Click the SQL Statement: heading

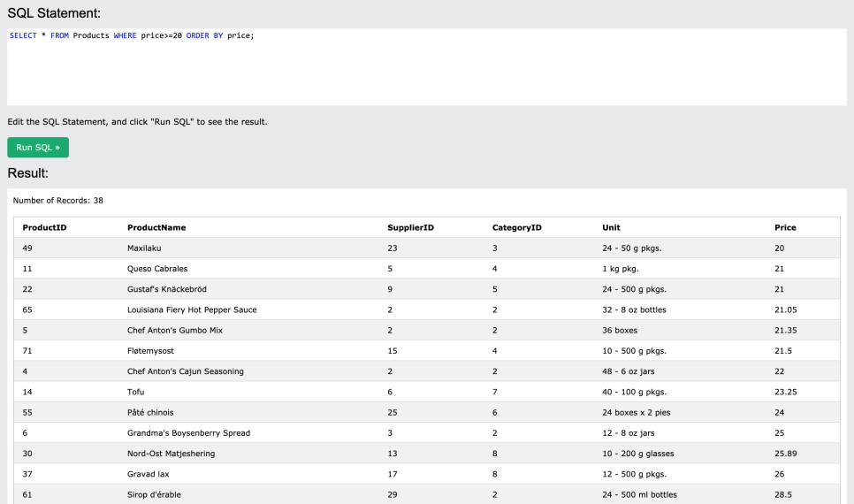[x=54, y=13]
